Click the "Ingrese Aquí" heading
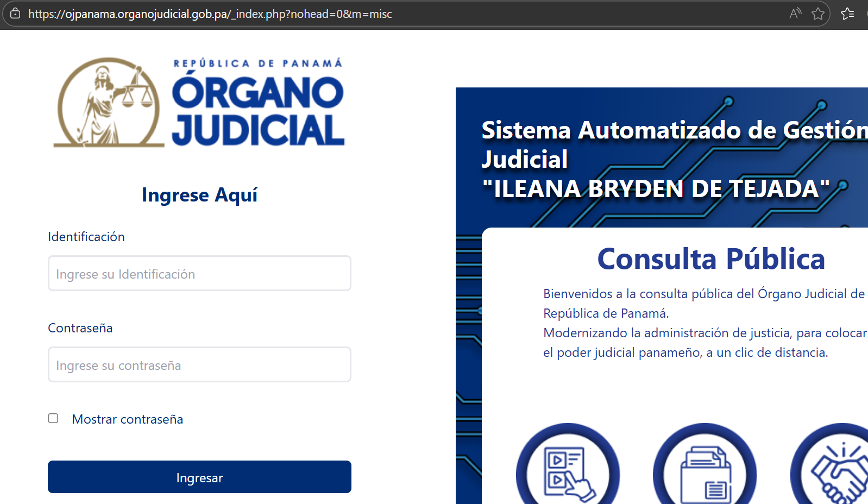The height and width of the screenshot is (504, 868). click(199, 195)
